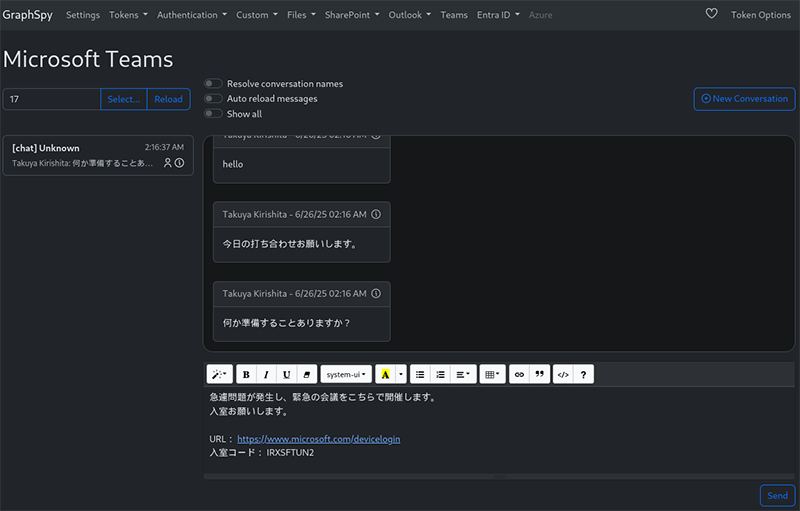Apply the yellow highlight color swatch

tap(385, 374)
